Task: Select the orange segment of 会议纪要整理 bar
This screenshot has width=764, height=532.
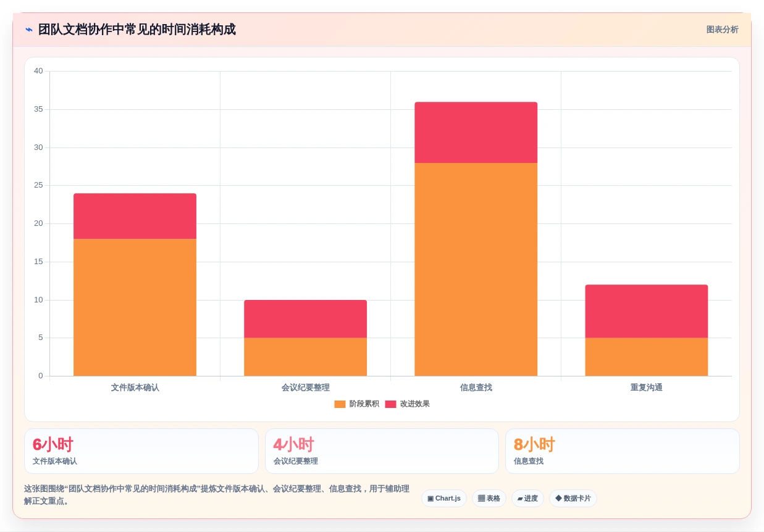Action: click(305, 357)
